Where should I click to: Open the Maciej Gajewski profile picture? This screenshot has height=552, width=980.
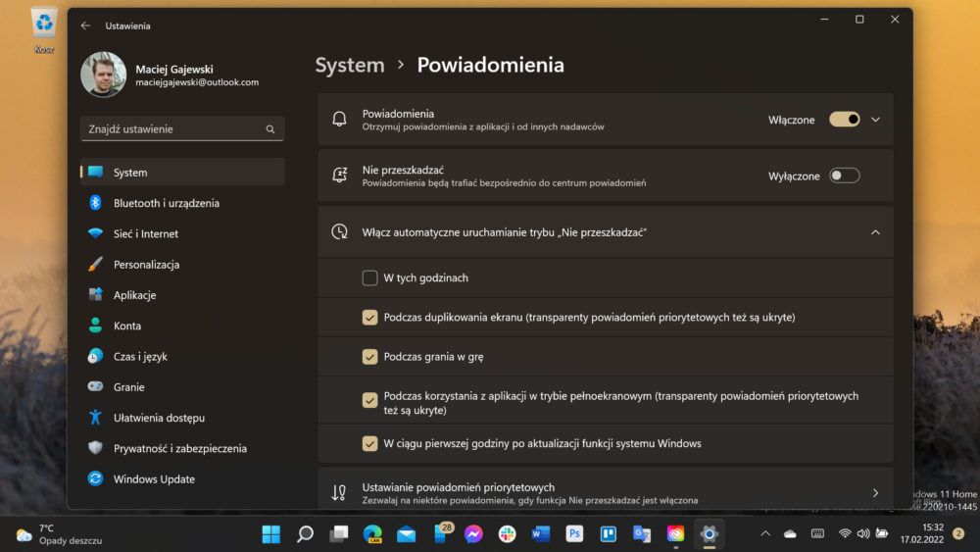coord(103,75)
